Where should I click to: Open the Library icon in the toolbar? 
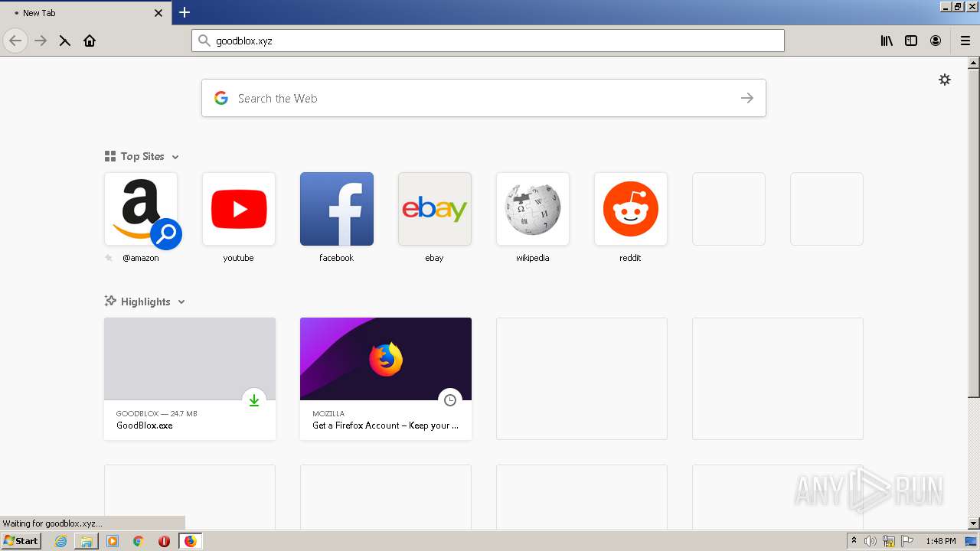coord(887,41)
